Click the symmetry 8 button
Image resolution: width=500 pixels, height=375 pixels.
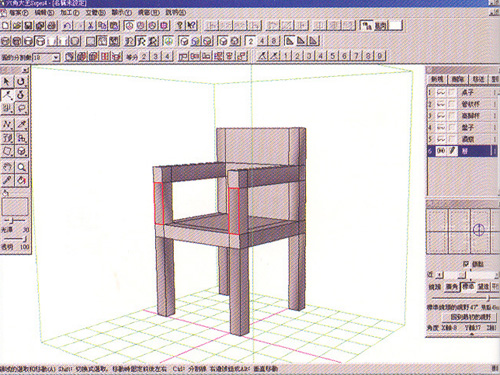(x=274, y=41)
